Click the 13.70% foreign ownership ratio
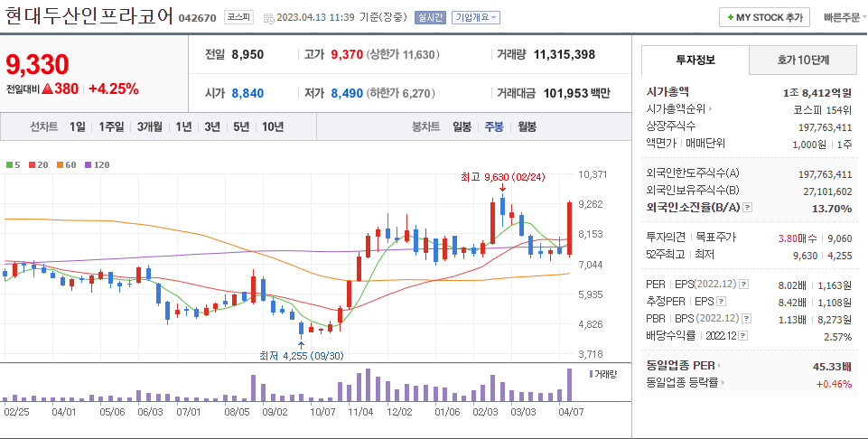Viewport: 868px width, 439px height. click(832, 208)
